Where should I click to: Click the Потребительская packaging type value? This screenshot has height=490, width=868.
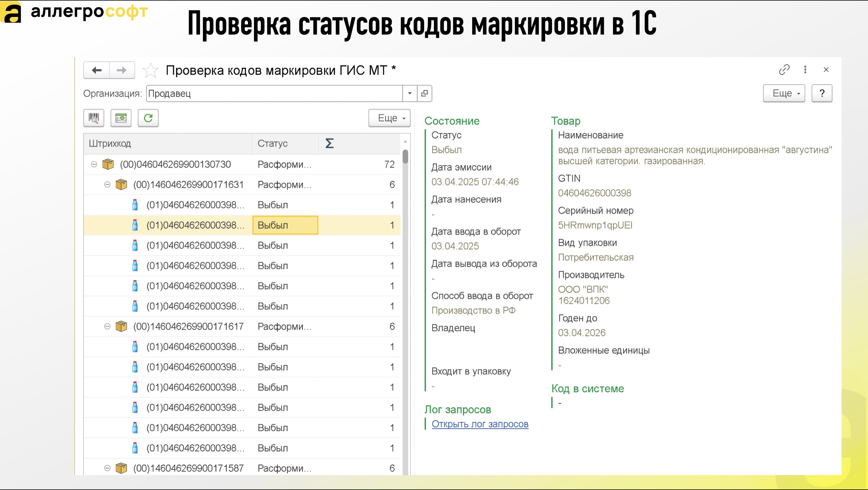pyautogui.click(x=596, y=257)
